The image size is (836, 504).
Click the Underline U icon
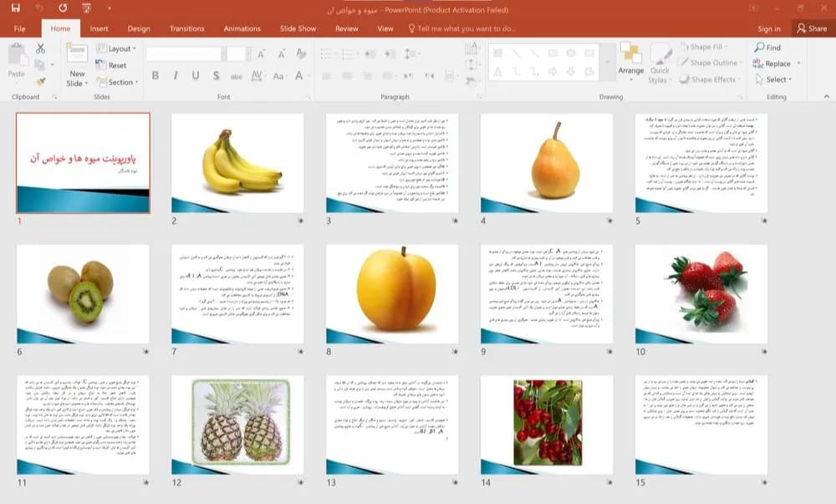click(196, 76)
